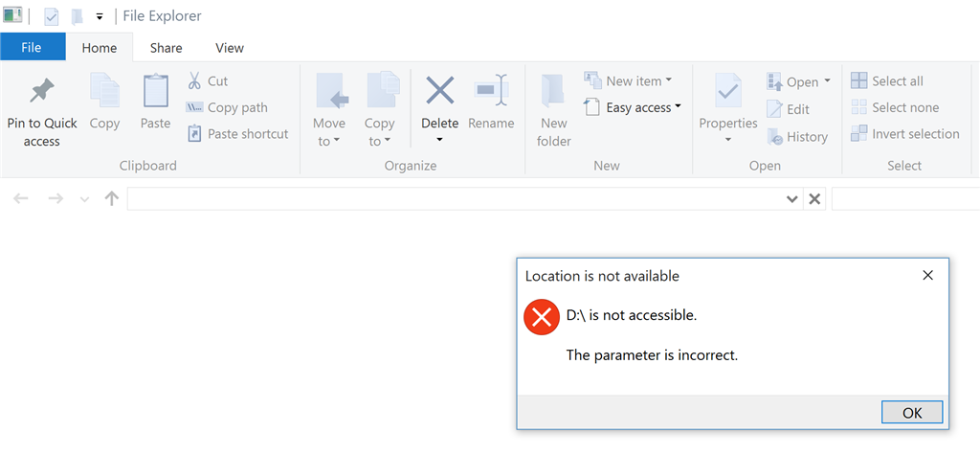
Task: Click inside the address bar field
Action: tap(455, 199)
